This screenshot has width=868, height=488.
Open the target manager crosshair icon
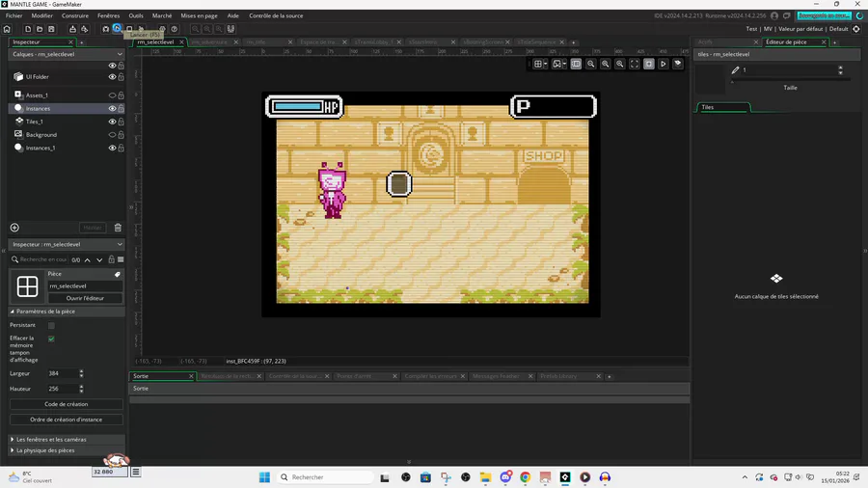(856, 29)
